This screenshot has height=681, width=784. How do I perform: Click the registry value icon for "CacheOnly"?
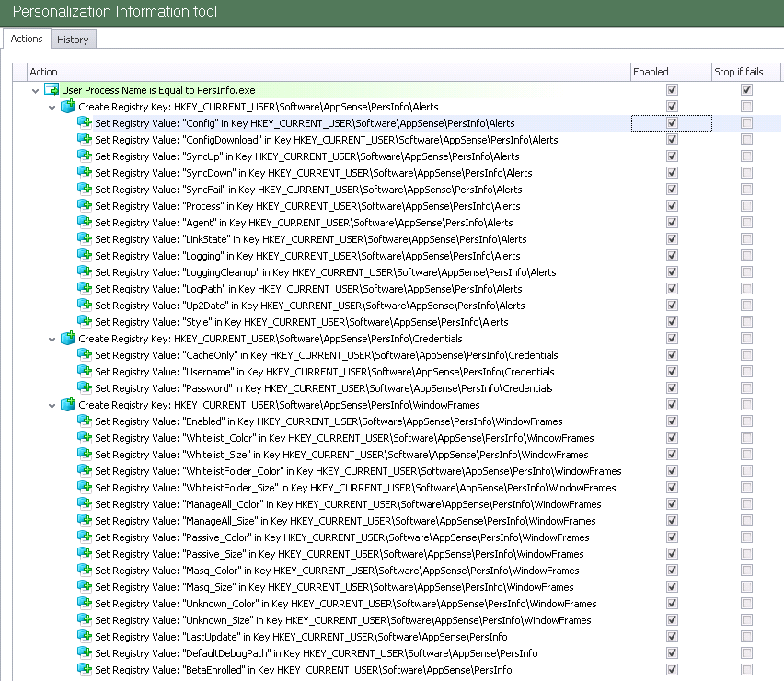[x=85, y=354]
